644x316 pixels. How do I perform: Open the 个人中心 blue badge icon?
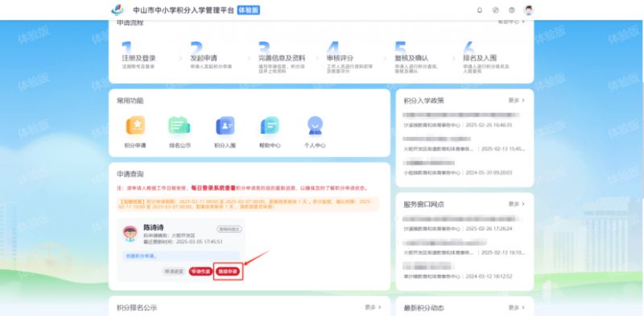[315, 126]
